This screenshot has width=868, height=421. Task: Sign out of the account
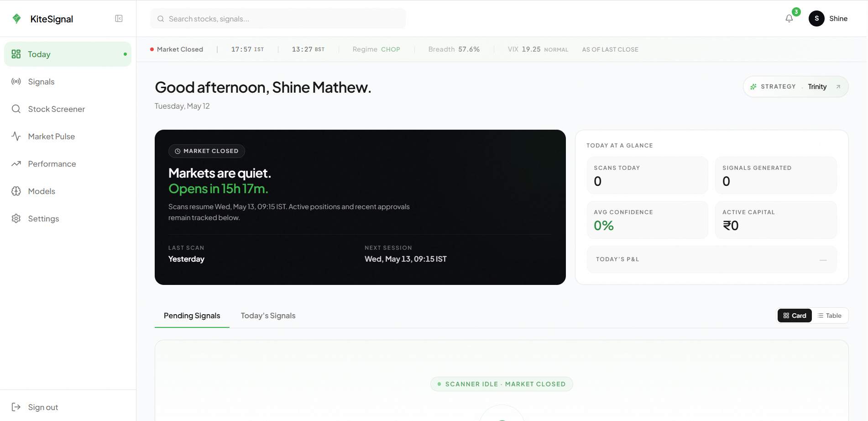(x=68, y=407)
